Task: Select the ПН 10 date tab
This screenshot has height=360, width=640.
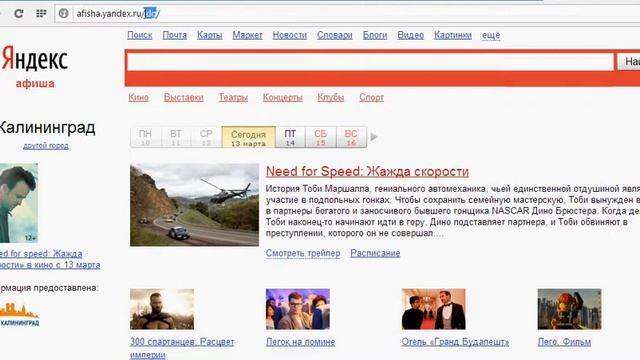Action: click(145, 138)
